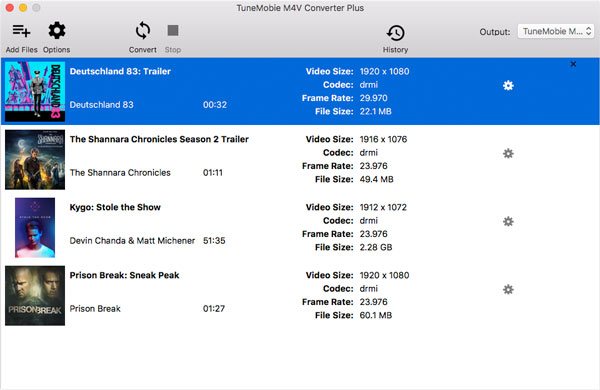Open settings gear for Prison Break: Sneak Peak
600x390 pixels.
(508, 289)
